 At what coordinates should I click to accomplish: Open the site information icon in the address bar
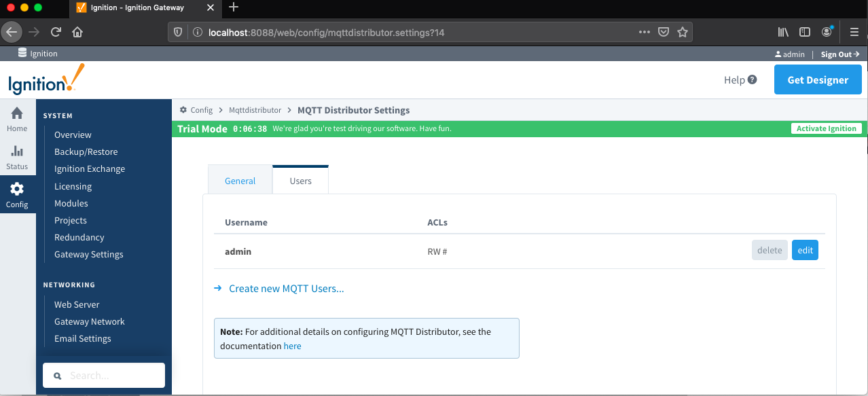197,32
